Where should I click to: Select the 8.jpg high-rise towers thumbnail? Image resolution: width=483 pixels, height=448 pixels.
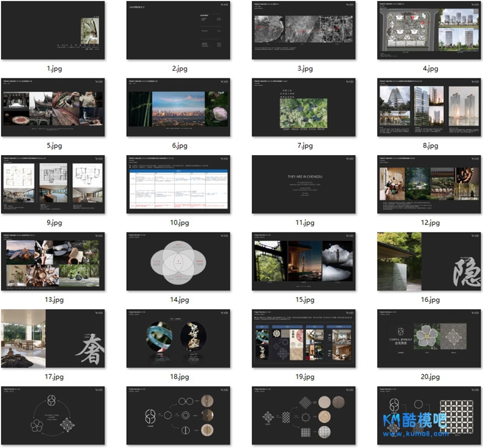pos(430,107)
